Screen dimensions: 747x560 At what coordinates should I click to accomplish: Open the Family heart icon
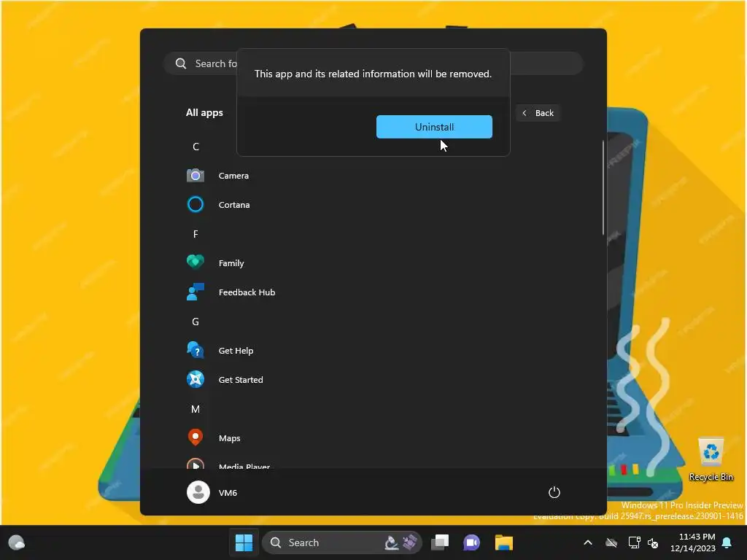[x=196, y=262]
